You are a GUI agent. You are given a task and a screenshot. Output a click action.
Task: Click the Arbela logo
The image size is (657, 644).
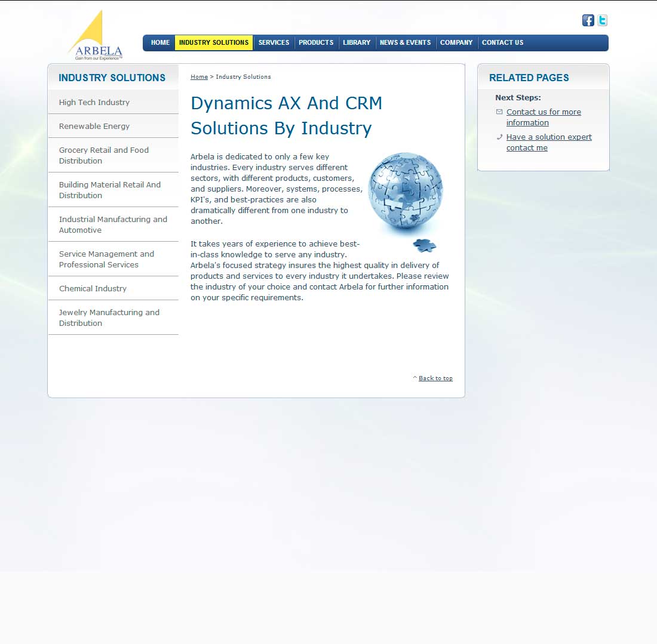[96, 35]
